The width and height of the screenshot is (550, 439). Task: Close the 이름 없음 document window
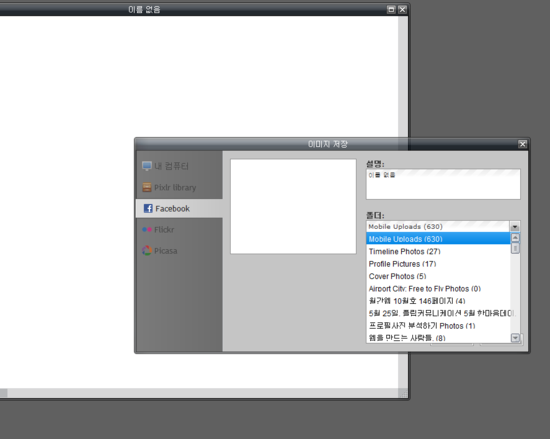[402, 9]
